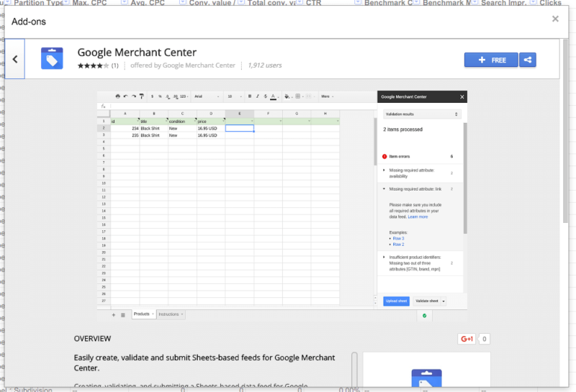Click column E header in preview spreadsheet
The width and height of the screenshot is (576, 392).
[240, 114]
